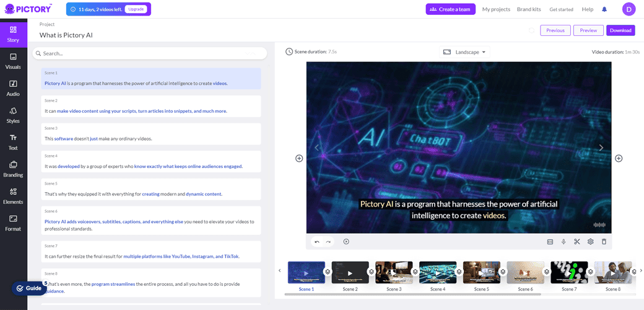Image resolution: width=644 pixels, height=310 pixels.
Task: Click the microphone voiceover icon
Action: 564,242
